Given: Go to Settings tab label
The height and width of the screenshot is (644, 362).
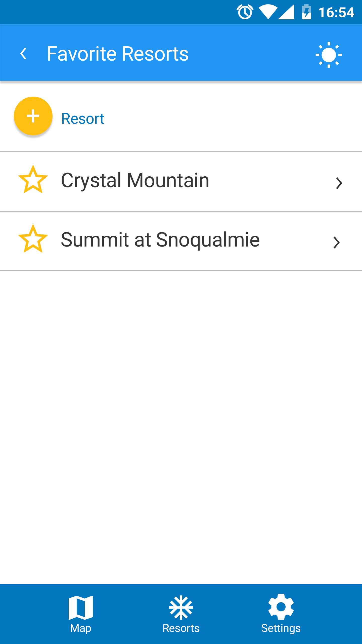Looking at the screenshot, I should tap(281, 628).
